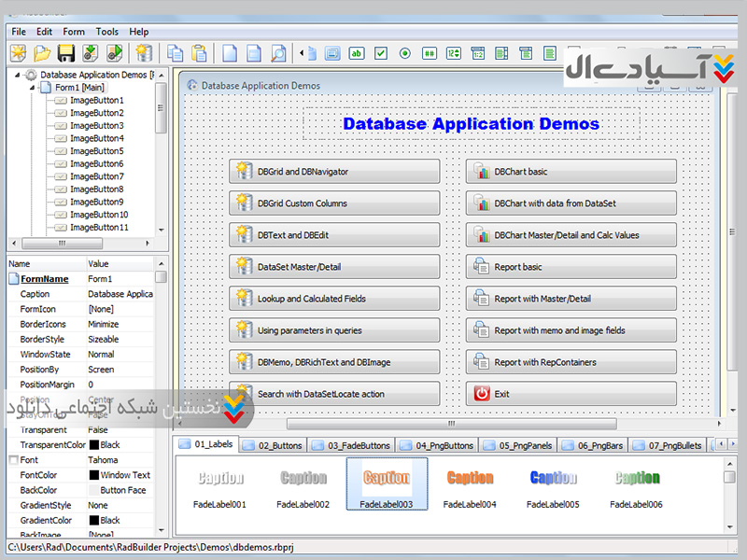Image resolution: width=747 pixels, height=560 pixels.
Task: Select the 'ab' text label component icon
Action: pyautogui.click(x=357, y=53)
